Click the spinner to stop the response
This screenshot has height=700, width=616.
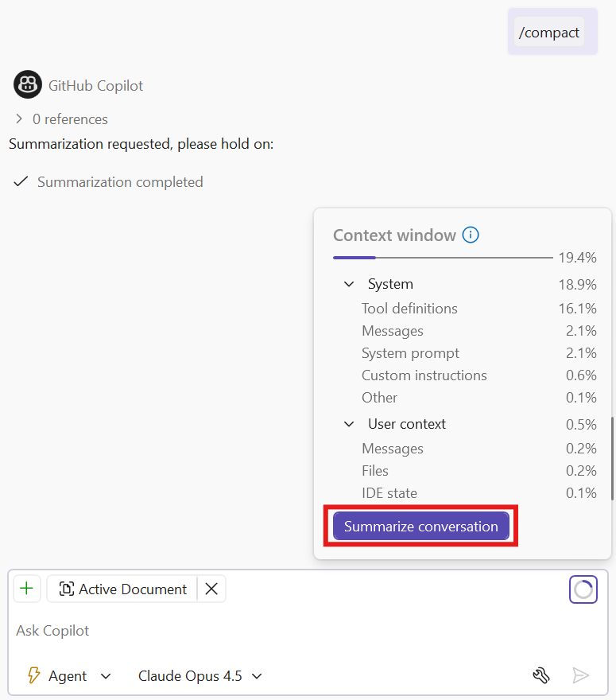(583, 589)
